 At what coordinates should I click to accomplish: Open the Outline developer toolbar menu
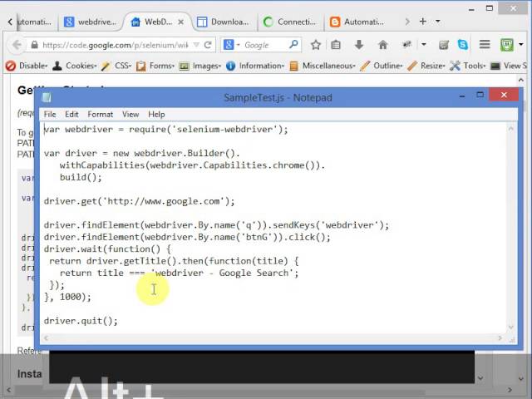pos(382,66)
